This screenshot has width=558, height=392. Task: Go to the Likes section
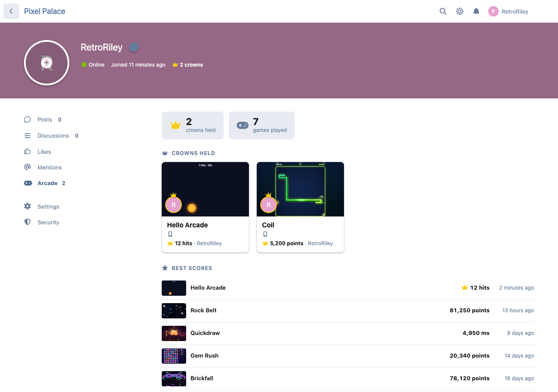(37, 152)
